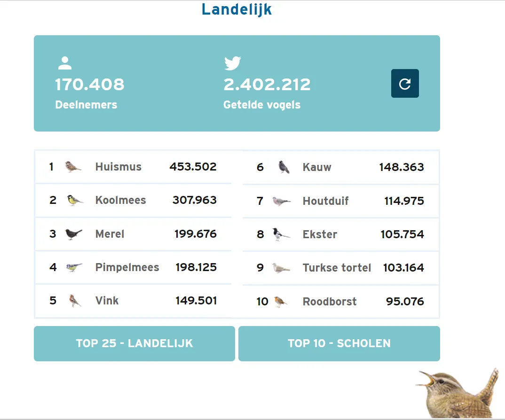Open the Top 25 - Landelijk list

click(x=134, y=343)
